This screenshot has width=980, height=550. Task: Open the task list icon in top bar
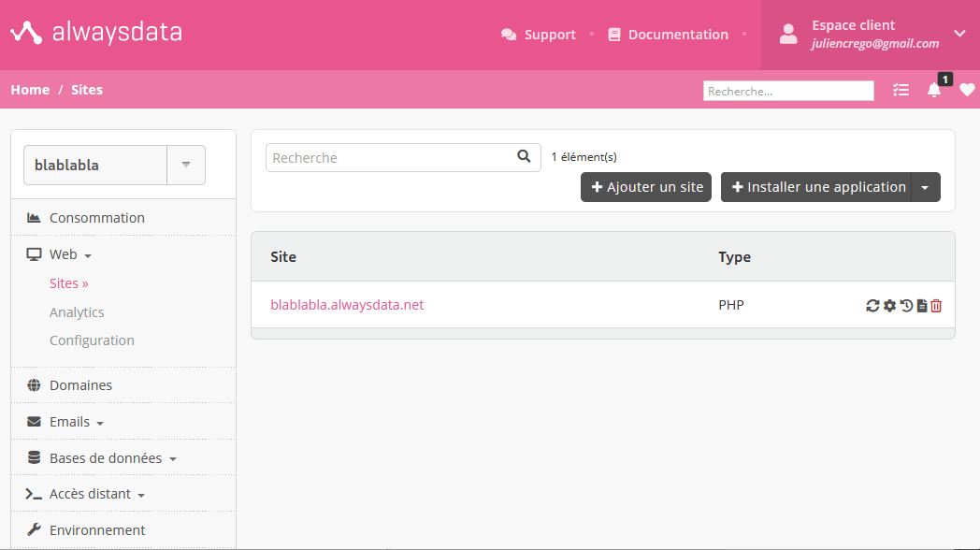pos(901,91)
